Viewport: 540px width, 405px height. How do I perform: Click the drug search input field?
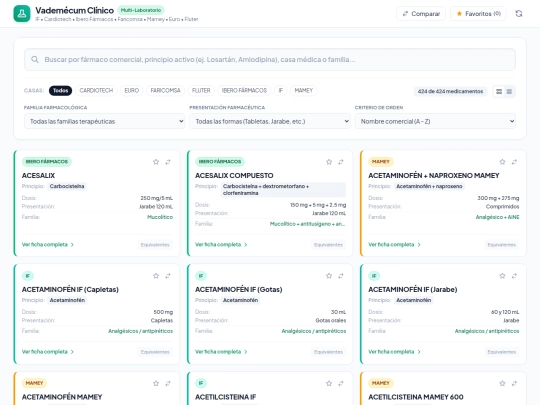pyautogui.click(x=270, y=60)
